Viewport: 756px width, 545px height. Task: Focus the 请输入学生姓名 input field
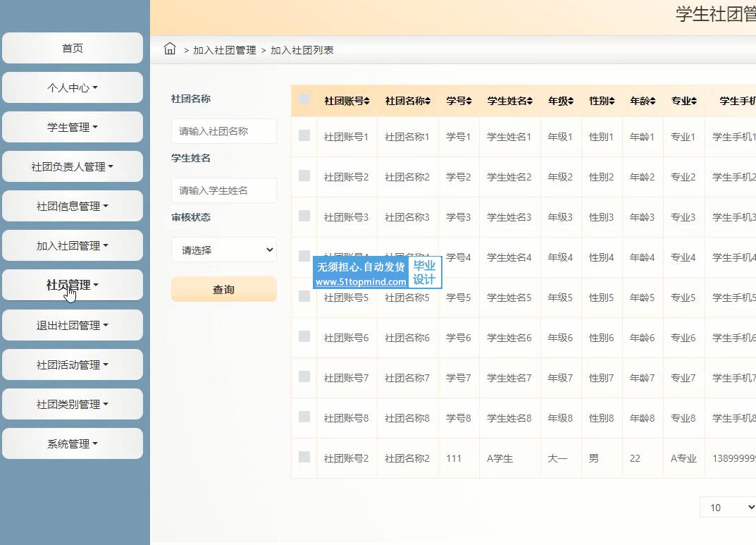pyautogui.click(x=224, y=190)
